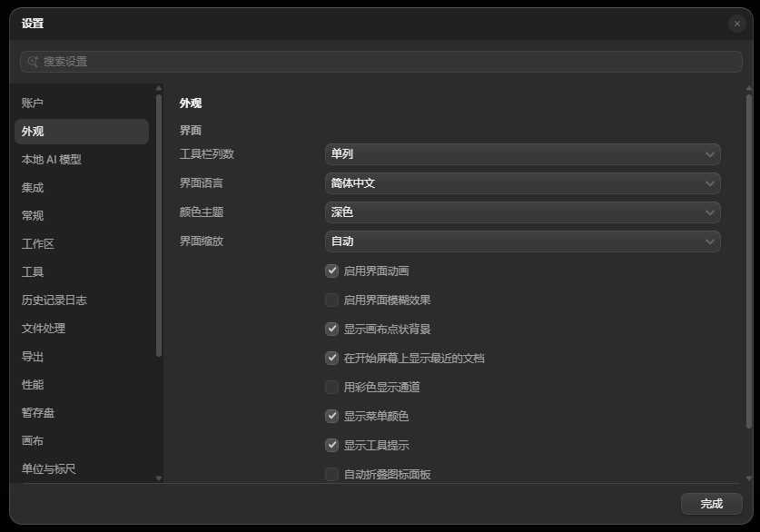Close the 设置 dialog with the X button
760x532 pixels.
[x=736, y=24]
